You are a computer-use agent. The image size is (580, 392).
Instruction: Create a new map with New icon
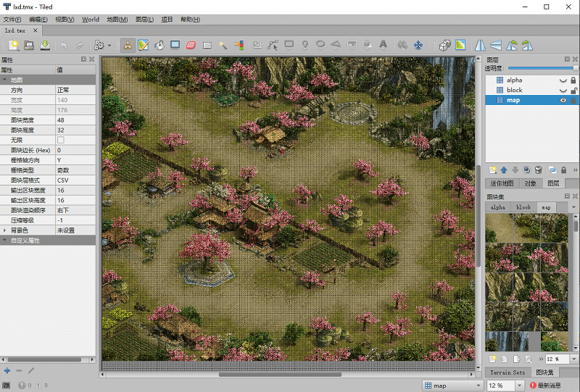click(x=14, y=45)
